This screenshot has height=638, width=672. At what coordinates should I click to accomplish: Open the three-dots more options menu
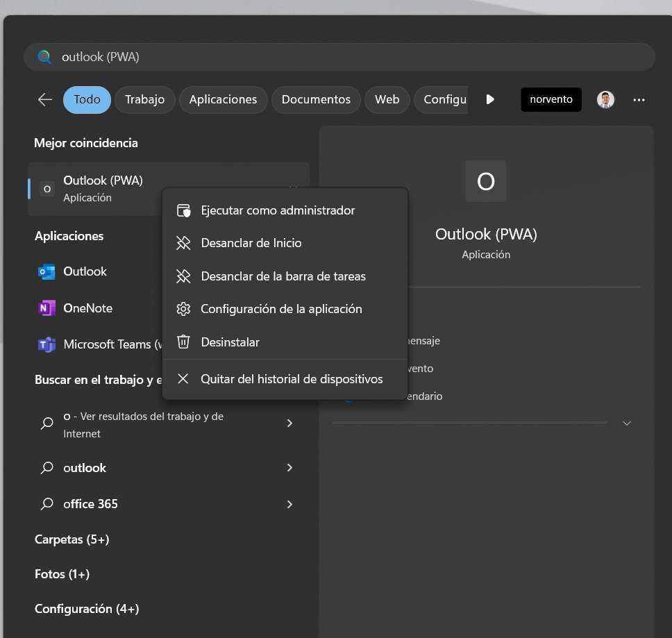(x=639, y=100)
